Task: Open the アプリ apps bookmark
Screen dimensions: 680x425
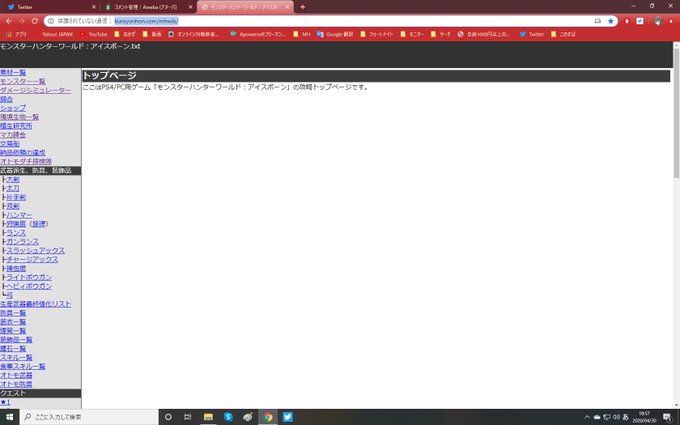Action: [x=16, y=34]
